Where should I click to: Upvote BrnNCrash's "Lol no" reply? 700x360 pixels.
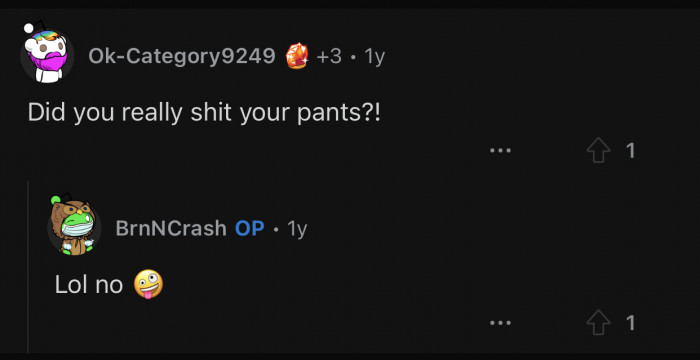click(598, 322)
